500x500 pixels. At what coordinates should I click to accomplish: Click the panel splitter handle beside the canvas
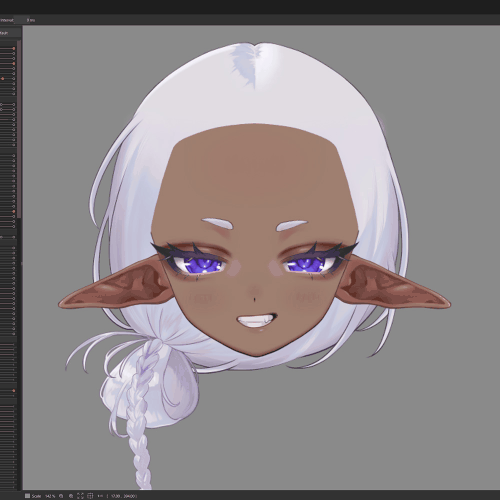[22, 263]
